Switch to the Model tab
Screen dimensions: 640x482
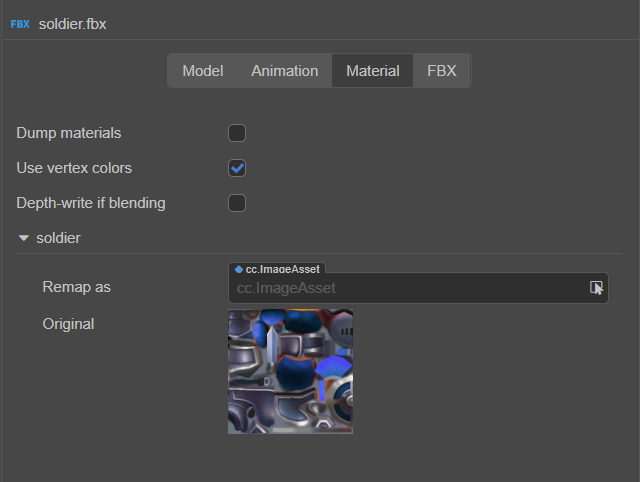(x=202, y=71)
